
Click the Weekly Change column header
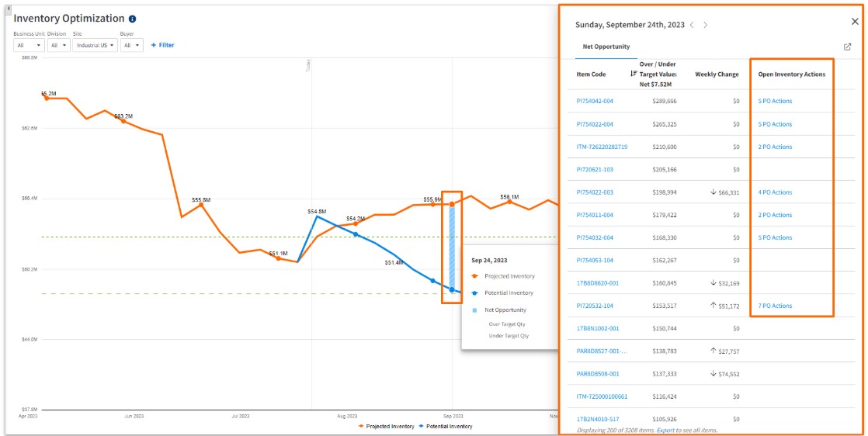pos(717,74)
